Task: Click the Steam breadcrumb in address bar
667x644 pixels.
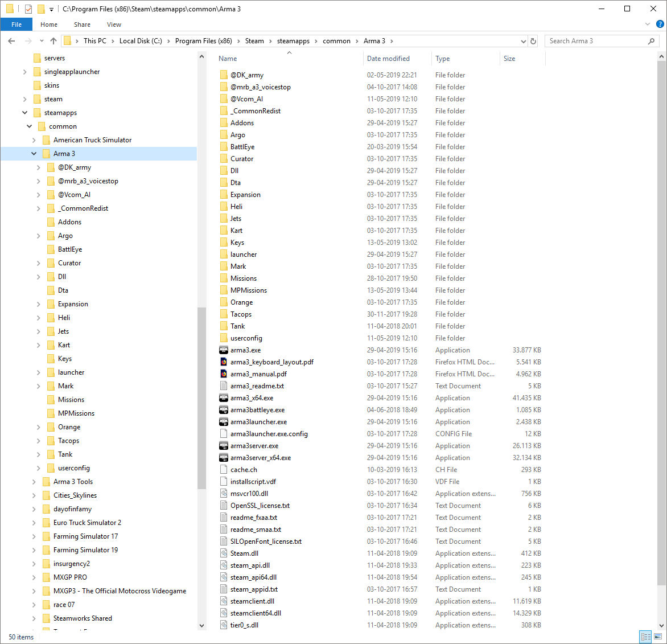Action: click(x=254, y=41)
